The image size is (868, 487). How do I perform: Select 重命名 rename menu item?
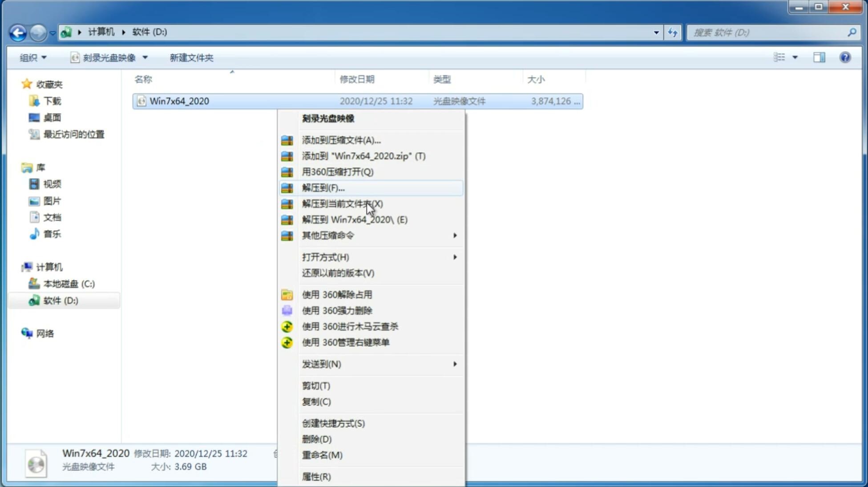click(x=322, y=455)
